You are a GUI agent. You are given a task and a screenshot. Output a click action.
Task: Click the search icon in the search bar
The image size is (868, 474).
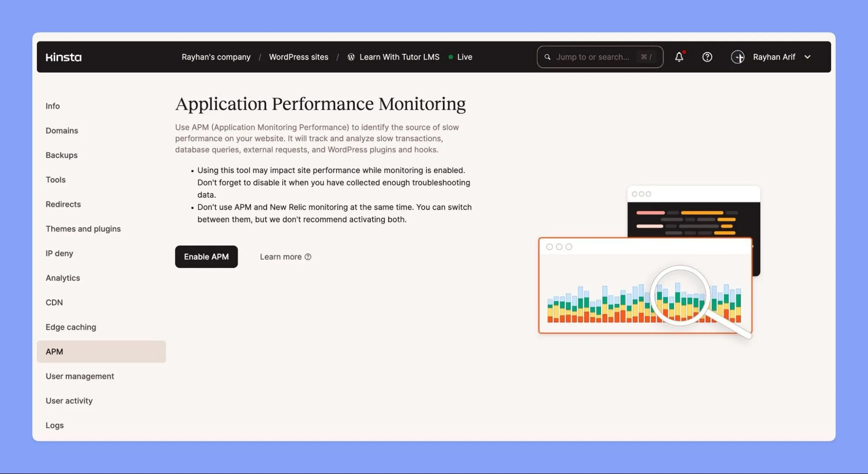tap(548, 56)
